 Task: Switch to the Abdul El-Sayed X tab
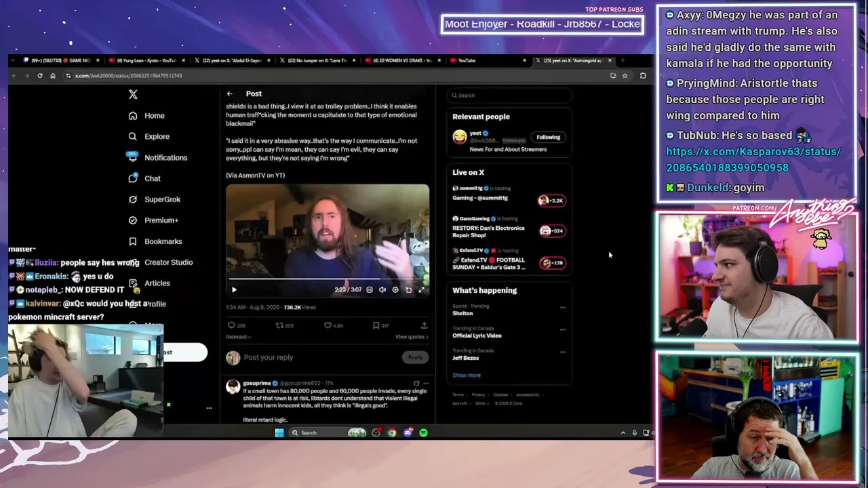pos(233,60)
